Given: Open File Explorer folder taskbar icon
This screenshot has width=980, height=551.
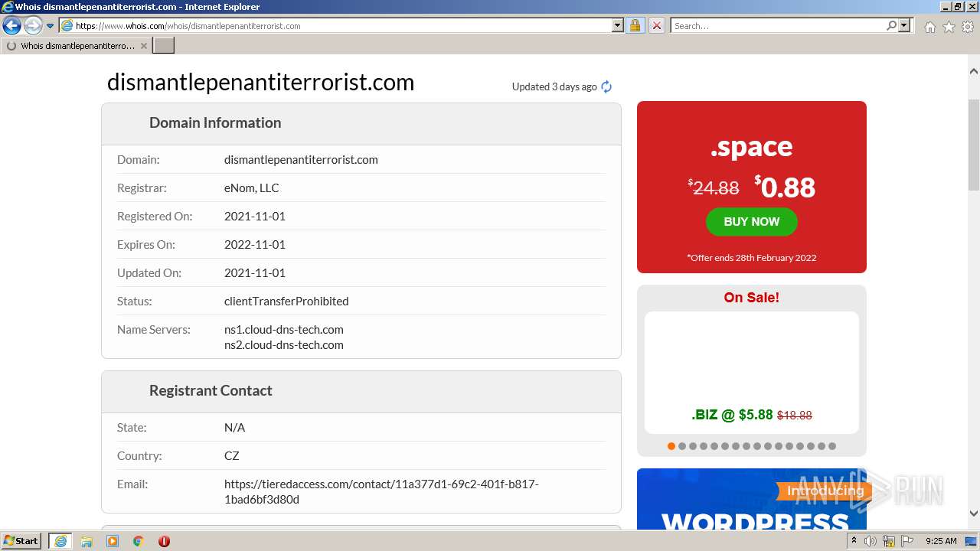Looking at the screenshot, I should pyautogui.click(x=87, y=541).
